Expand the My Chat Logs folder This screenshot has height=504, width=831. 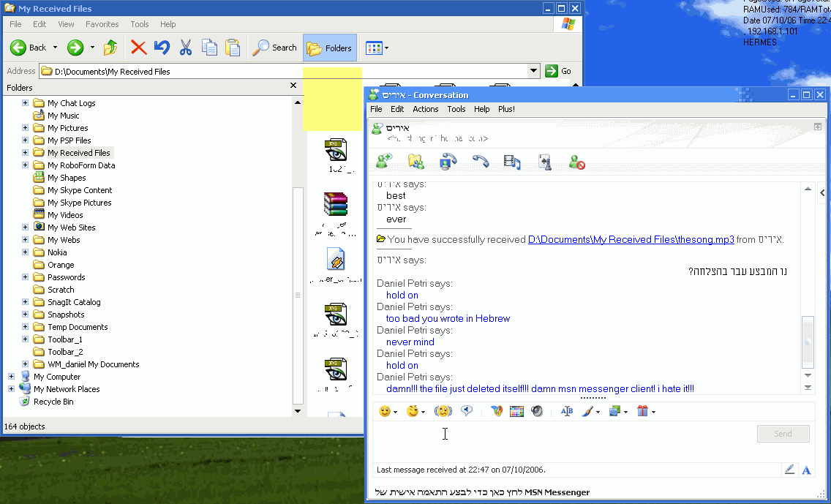tap(25, 103)
